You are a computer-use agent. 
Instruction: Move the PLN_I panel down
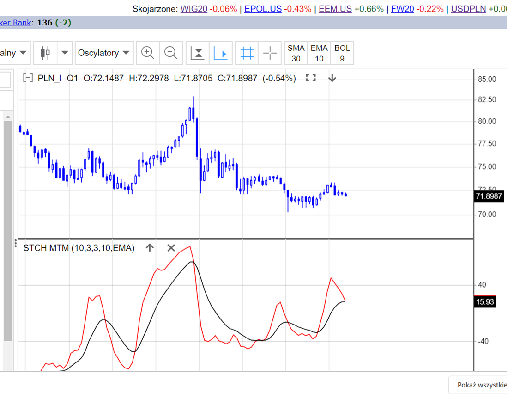332,78
